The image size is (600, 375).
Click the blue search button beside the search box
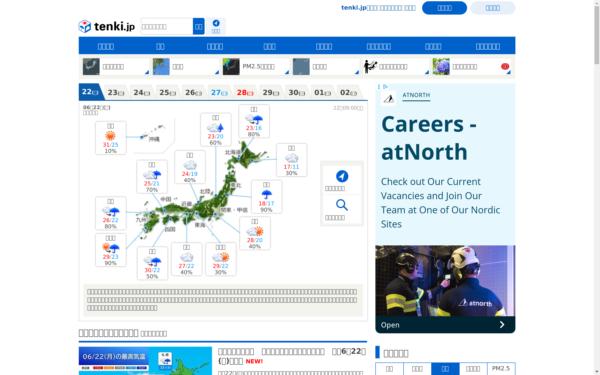[x=199, y=26]
